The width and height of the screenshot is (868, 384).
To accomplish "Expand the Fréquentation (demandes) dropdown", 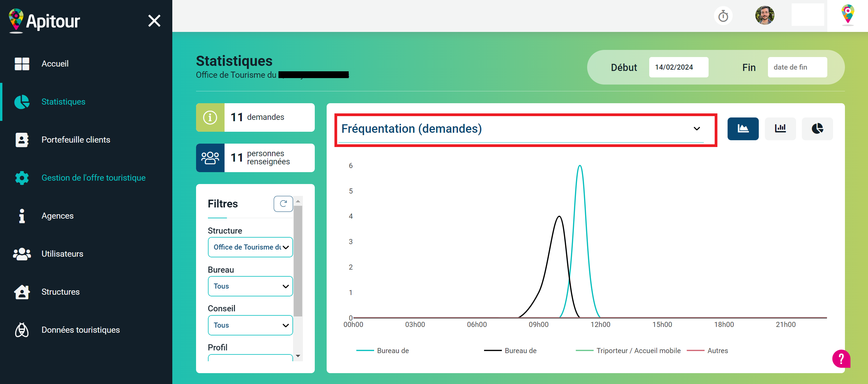I will (522, 129).
